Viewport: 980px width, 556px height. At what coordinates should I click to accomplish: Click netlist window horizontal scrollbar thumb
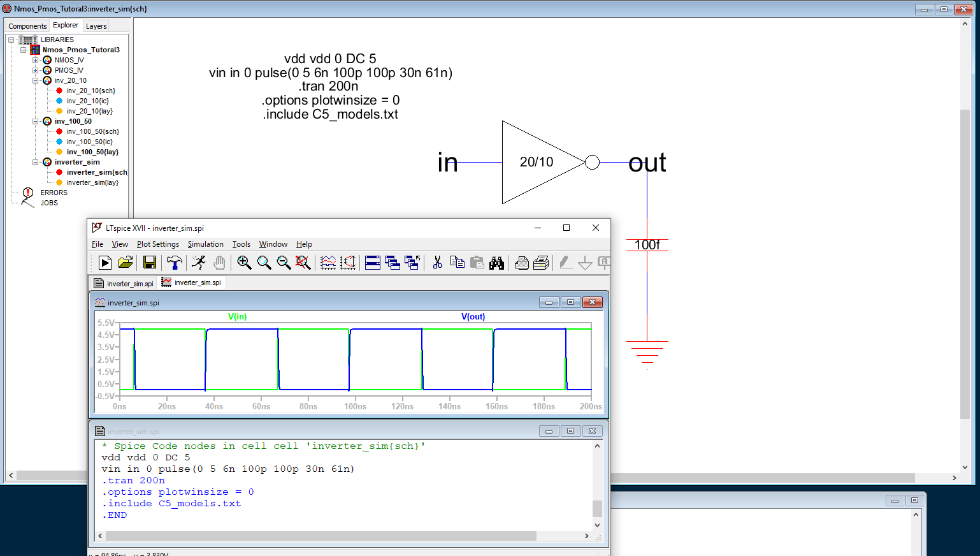pos(321,536)
